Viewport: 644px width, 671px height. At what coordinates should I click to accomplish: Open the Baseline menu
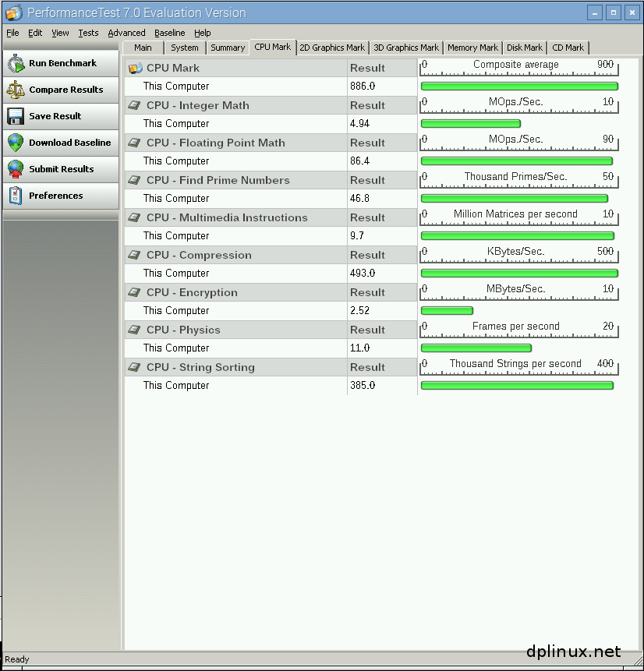tap(169, 33)
